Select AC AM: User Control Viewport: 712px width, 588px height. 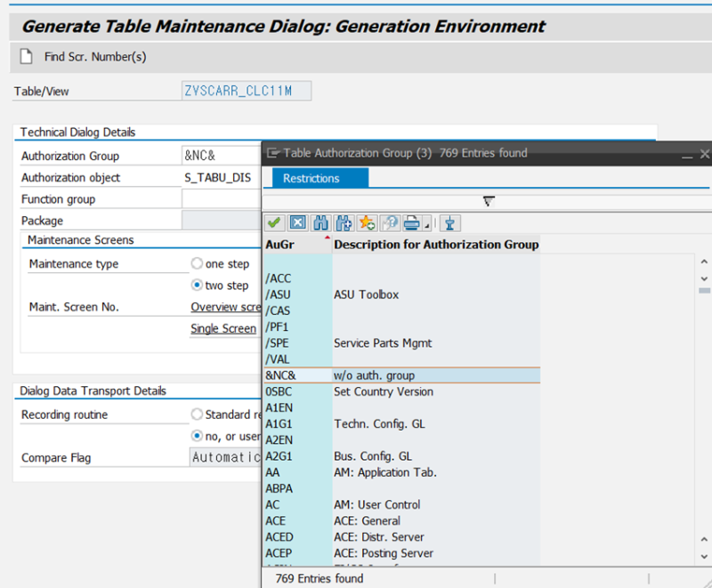click(402, 504)
